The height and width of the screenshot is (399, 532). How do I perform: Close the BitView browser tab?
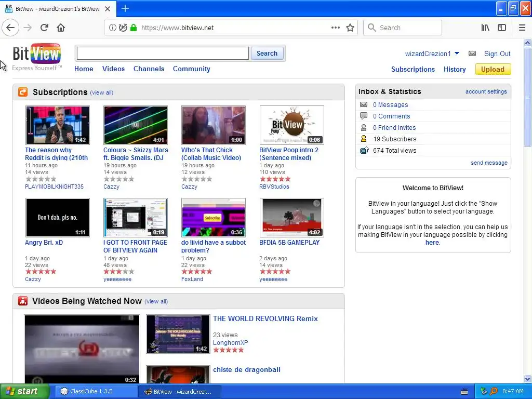click(108, 9)
